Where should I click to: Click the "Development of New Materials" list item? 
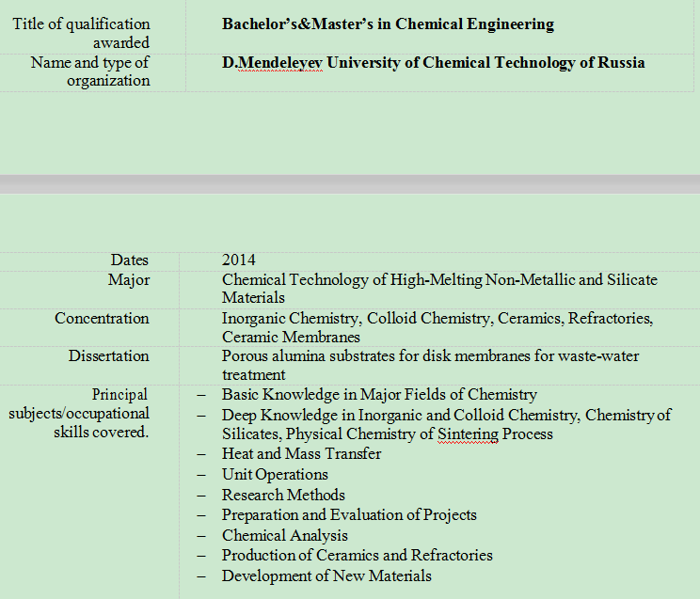pos(326,575)
